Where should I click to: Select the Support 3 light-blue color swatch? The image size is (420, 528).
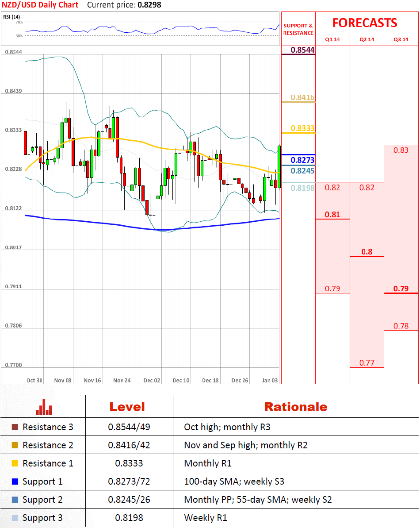[x=15, y=518]
